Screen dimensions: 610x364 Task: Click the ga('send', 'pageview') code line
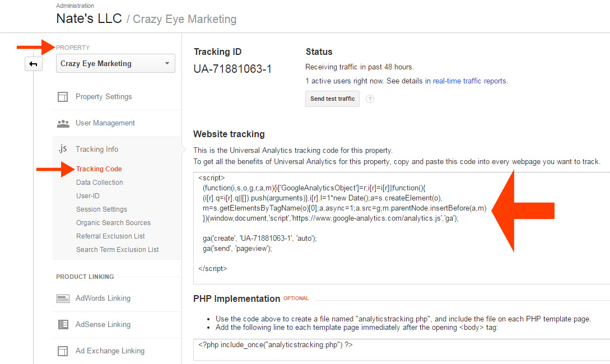(238, 249)
